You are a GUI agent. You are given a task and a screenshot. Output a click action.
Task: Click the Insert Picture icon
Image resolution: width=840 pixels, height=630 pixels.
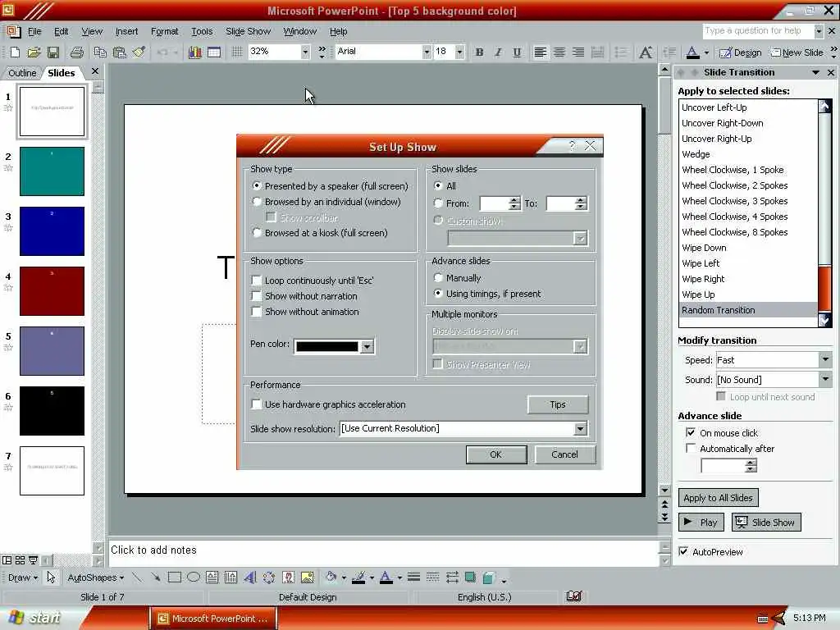point(308,577)
